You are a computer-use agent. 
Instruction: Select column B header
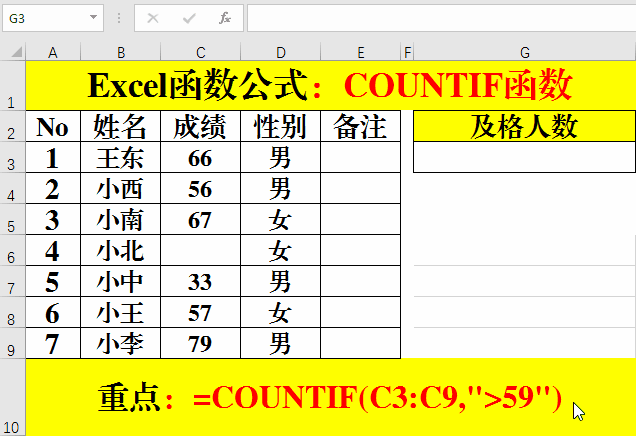(120, 52)
